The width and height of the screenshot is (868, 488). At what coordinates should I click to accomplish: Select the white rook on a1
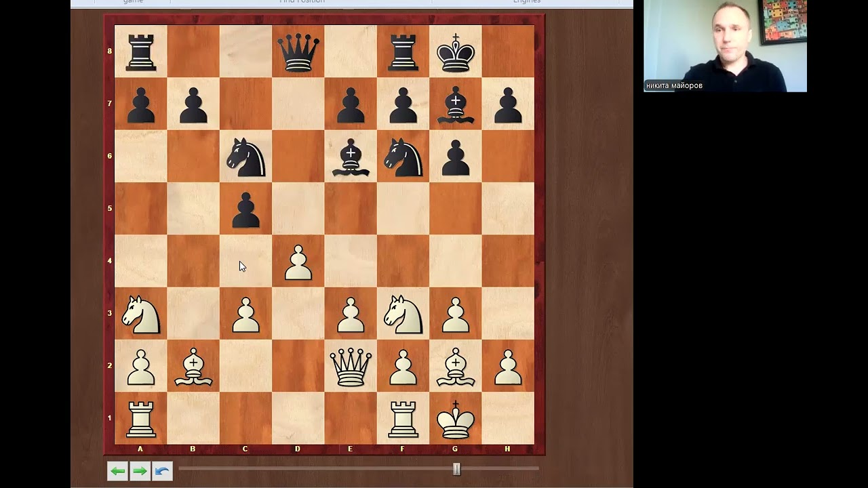tap(141, 420)
